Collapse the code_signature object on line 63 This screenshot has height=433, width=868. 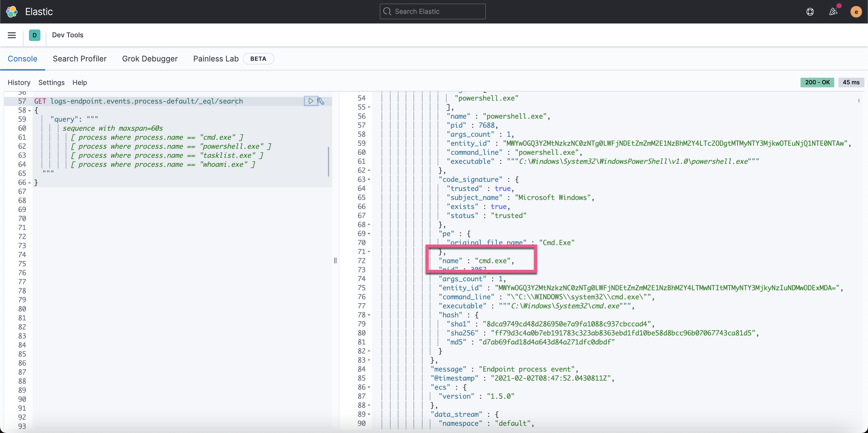coord(369,179)
